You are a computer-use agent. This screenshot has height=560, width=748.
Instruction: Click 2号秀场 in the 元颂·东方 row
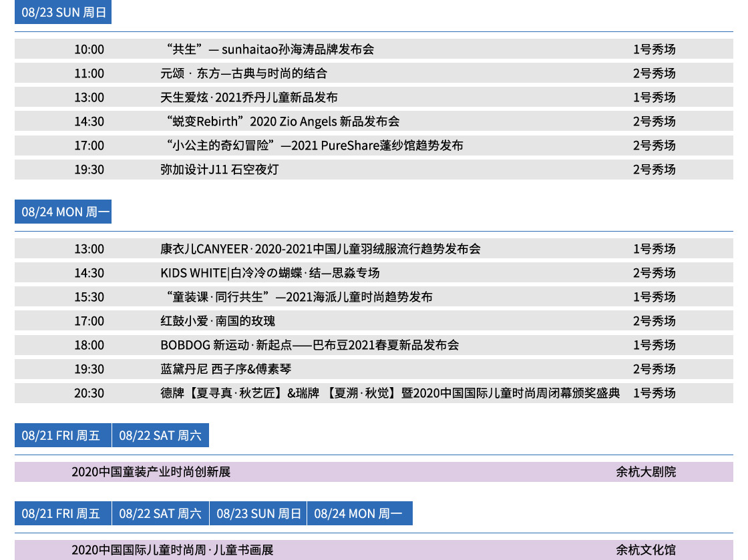(x=654, y=73)
